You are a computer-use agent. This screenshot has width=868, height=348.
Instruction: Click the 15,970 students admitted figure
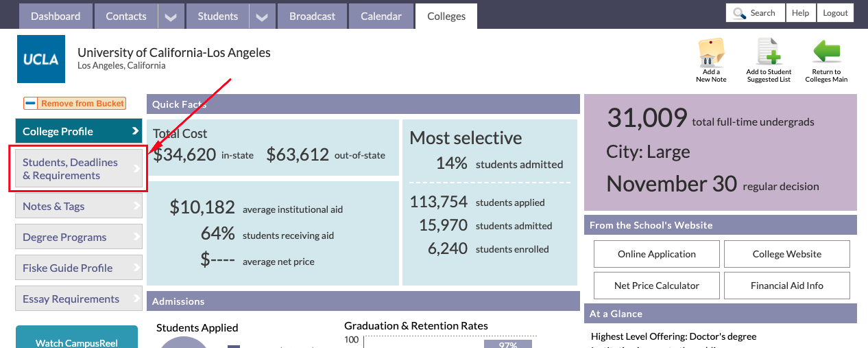pos(485,225)
